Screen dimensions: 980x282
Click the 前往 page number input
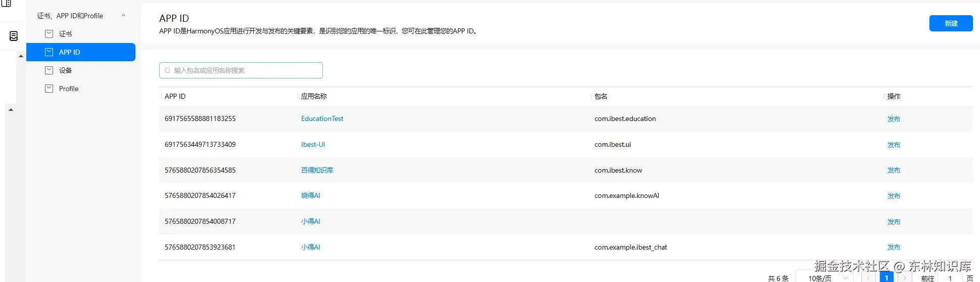coord(950,277)
